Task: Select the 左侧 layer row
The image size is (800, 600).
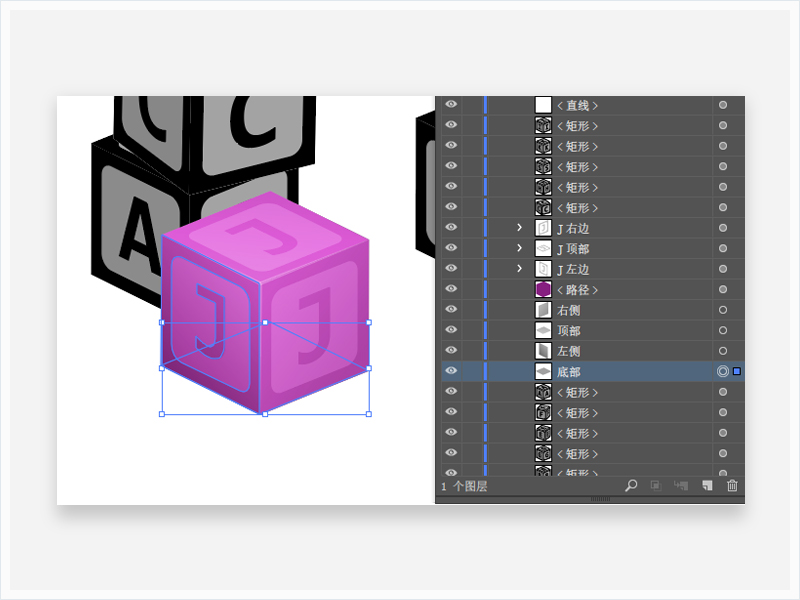Action: pos(620,352)
